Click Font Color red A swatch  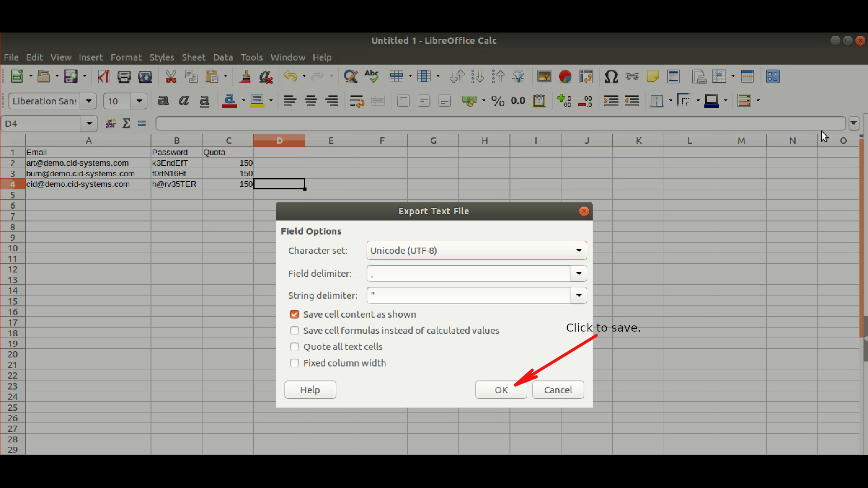click(x=229, y=101)
